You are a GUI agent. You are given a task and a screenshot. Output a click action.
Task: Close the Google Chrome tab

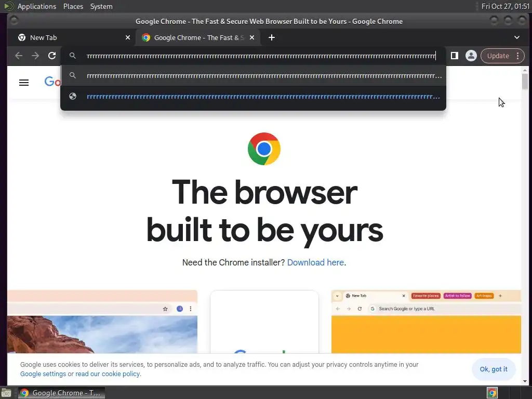pos(252,37)
